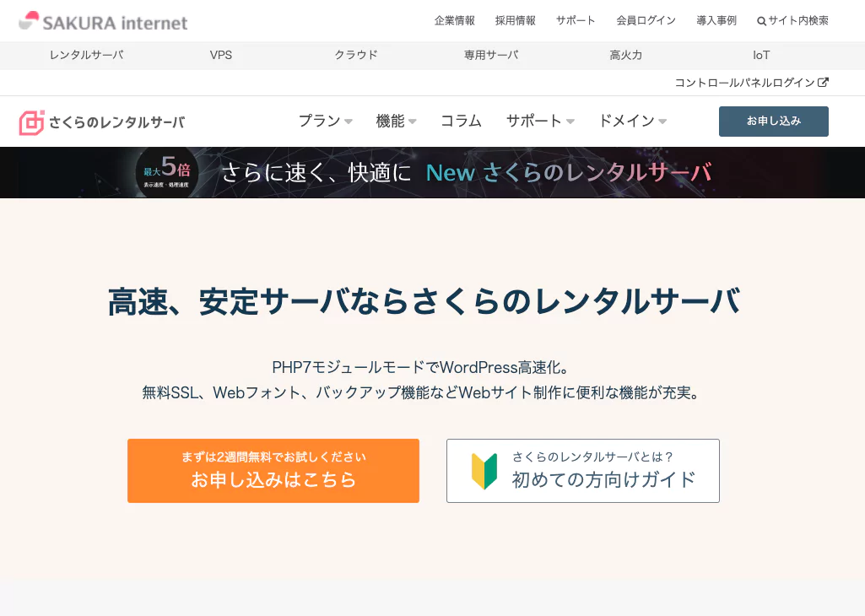Open the サポート dropdown in product nav
The height and width of the screenshot is (616, 865).
[540, 122]
